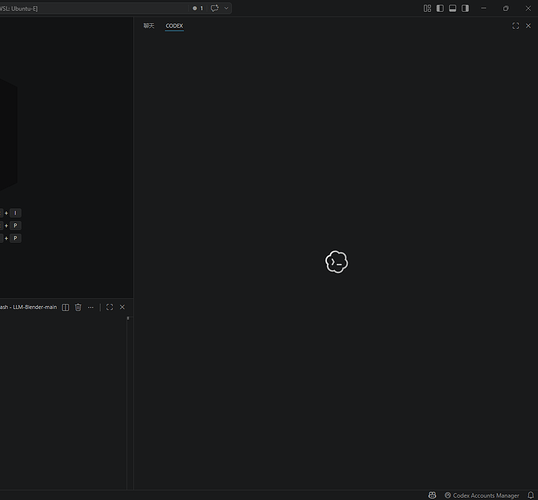
Task: Minimize the editor window
Action: (484, 8)
